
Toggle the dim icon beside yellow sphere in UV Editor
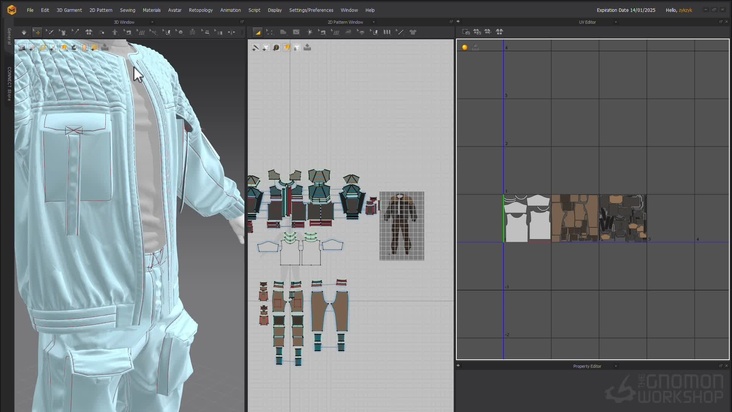tap(475, 47)
